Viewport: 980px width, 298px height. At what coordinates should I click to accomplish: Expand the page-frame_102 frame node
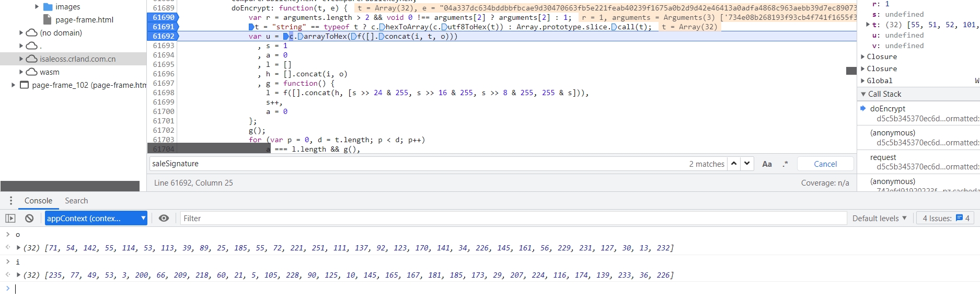(14, 85)
